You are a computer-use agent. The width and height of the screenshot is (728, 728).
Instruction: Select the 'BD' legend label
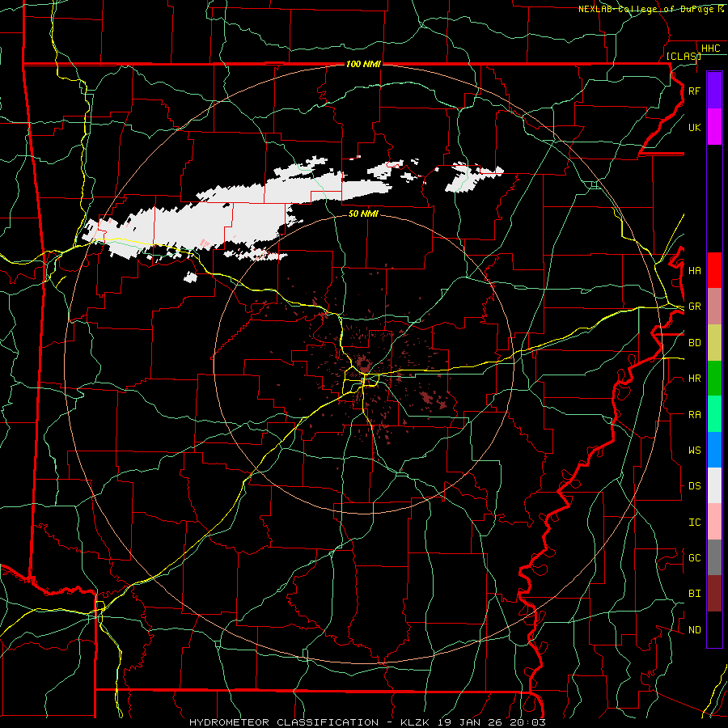pyautogui.click(x=694, y=343)
